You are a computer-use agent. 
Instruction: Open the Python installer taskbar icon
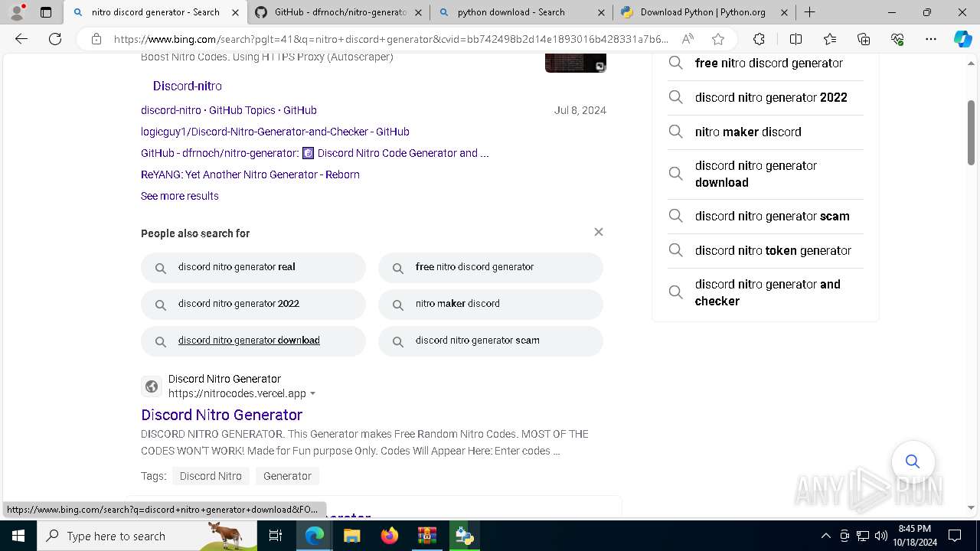pyautogui.click(x=464, y=536)
